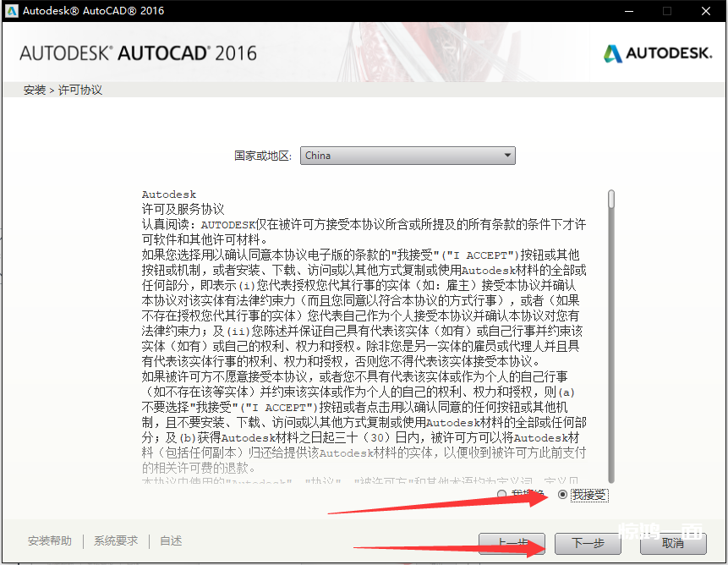Screen dimensions: 728x565
Task: Choose the 我拒绝 (I Reject) radio option
Action: click(502, 495)
